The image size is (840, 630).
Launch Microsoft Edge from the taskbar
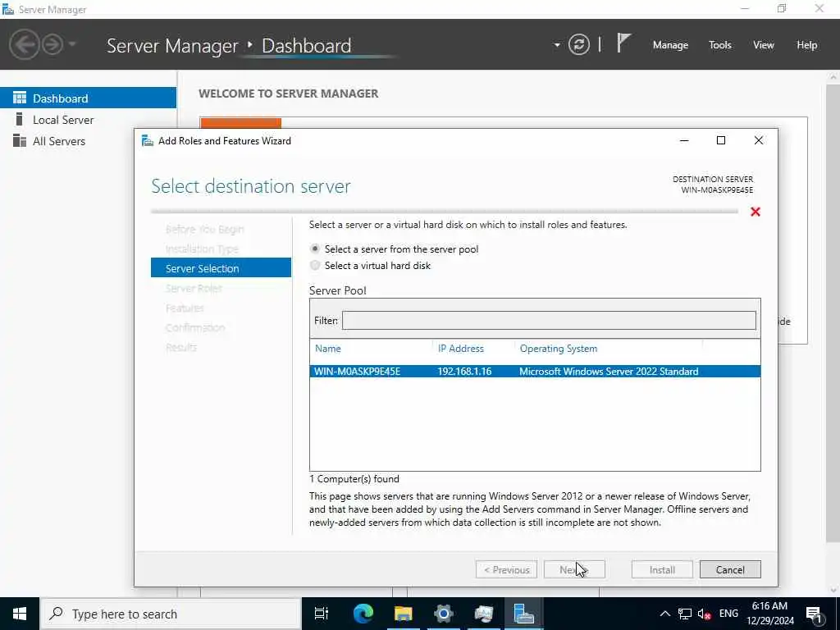tap(363, 614)
